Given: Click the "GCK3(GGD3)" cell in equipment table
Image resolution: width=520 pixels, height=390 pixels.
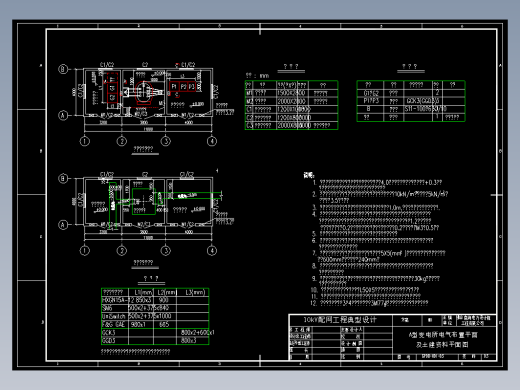Looking at the screenshot, I should pos(422,101).
